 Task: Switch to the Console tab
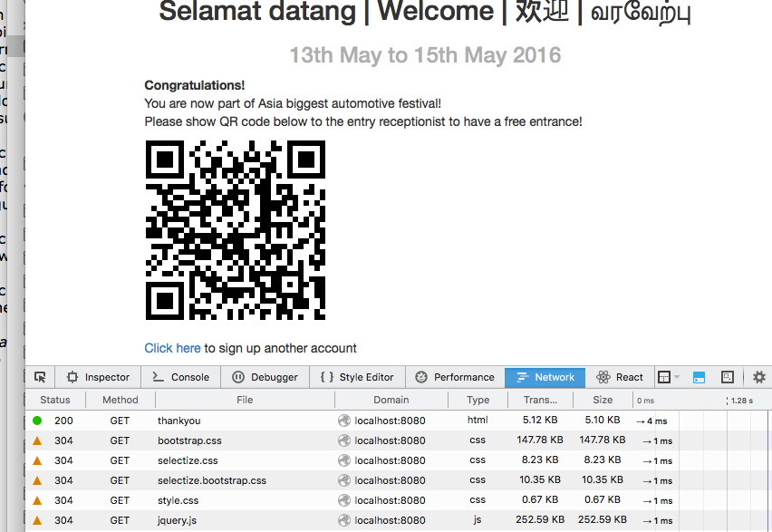pyautogui.click(x=180, y=377)
